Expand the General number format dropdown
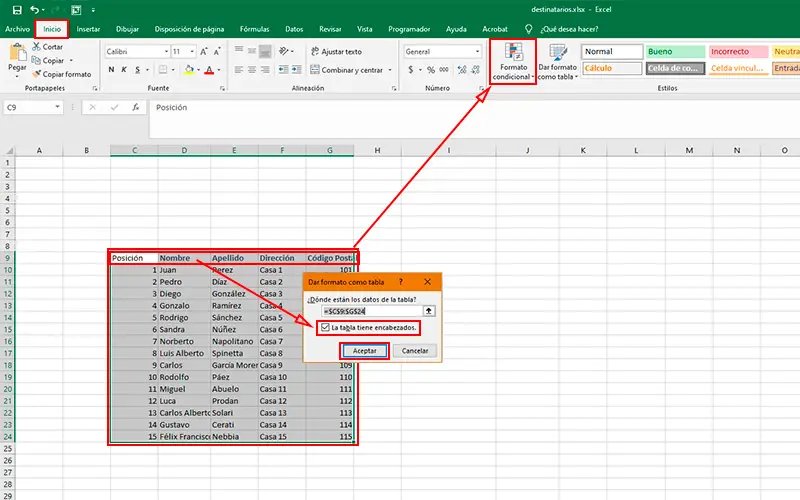 coord(477,51)
